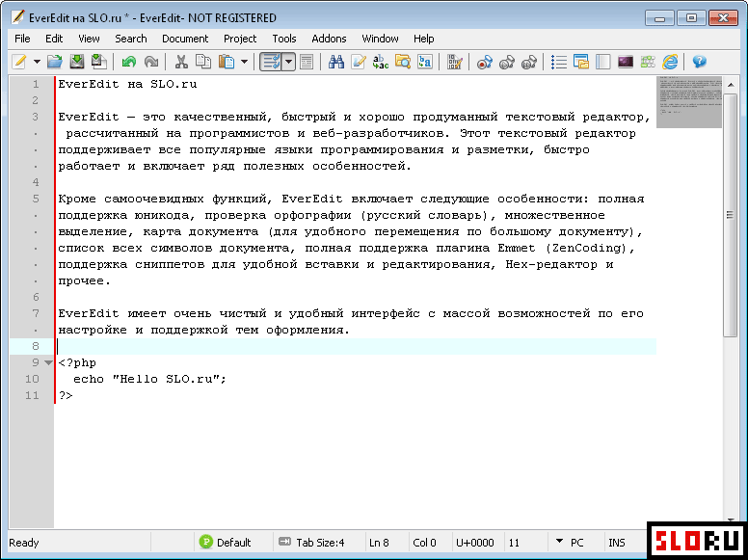Open the Paste dropdown arrow
This screenshot has height=560, width=748.
[244, 62]
